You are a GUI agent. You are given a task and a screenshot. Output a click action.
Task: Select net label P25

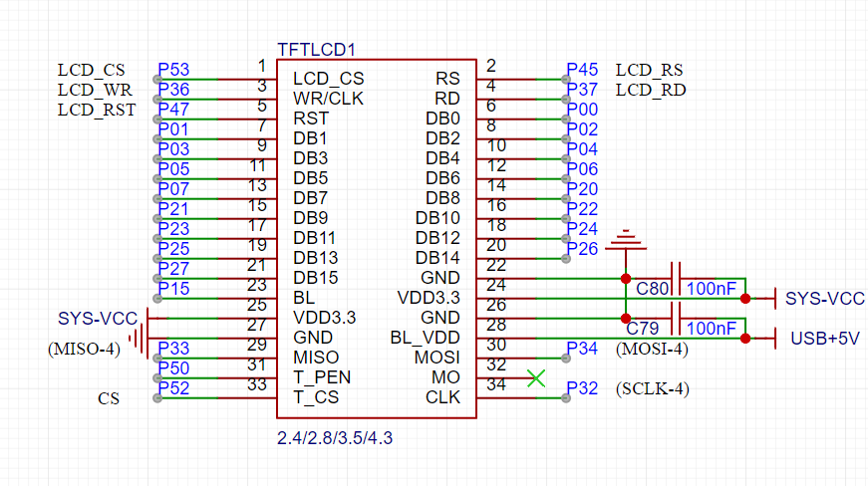[x=173, y=249]
